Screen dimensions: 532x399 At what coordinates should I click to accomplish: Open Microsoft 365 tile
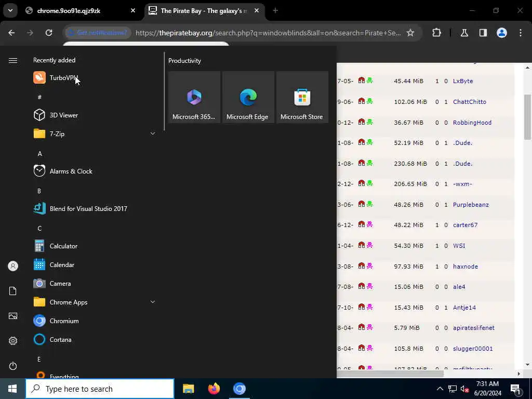[194, 97]
